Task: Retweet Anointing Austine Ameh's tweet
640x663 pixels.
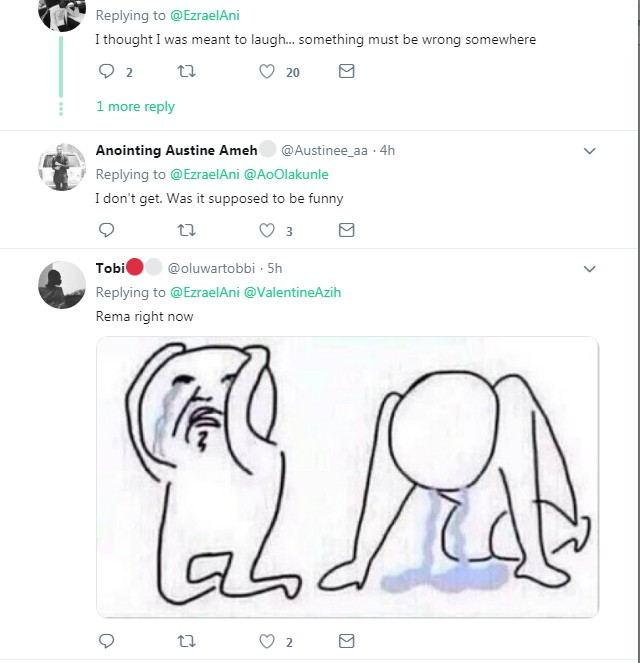Action: pyautogui.click(x=186, y=230)
